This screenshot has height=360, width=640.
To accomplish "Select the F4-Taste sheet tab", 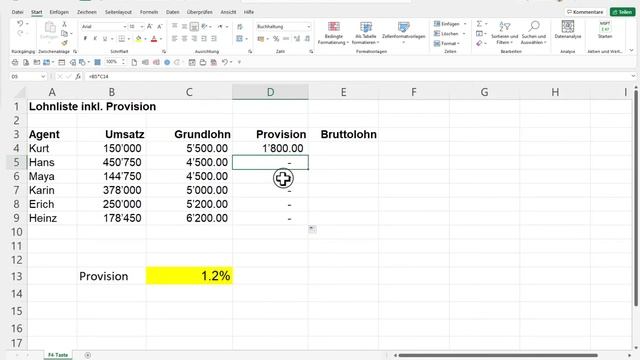I will click(58, 355).
